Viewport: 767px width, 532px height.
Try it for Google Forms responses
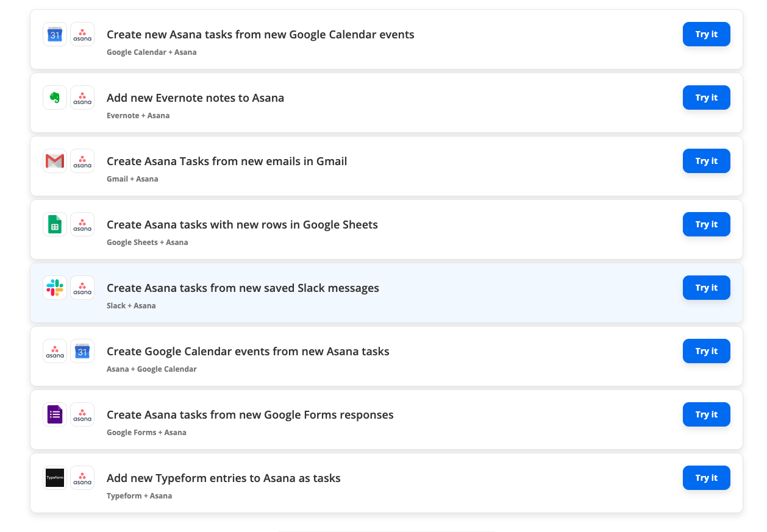tap(706, 414)
